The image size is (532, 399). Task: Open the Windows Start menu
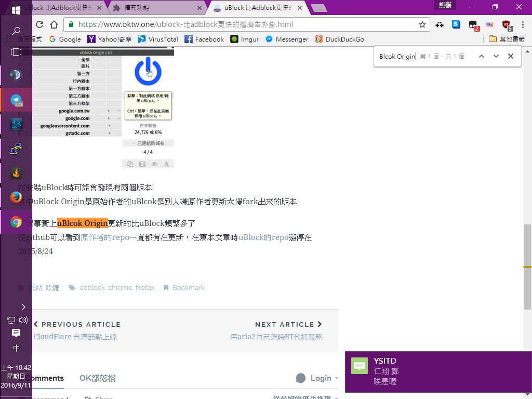[16, 10]
